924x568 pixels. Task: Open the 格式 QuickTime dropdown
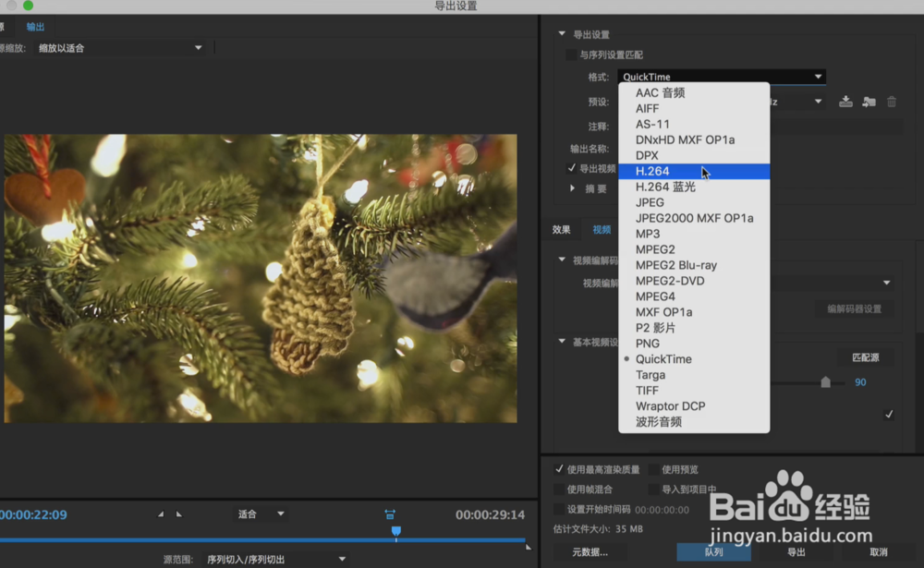point(722,77)
